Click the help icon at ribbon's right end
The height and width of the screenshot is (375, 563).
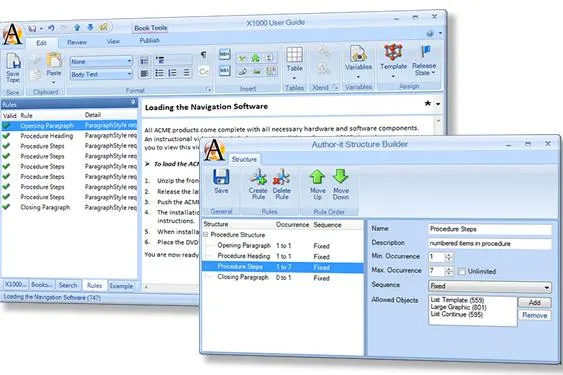coord(430,34)
